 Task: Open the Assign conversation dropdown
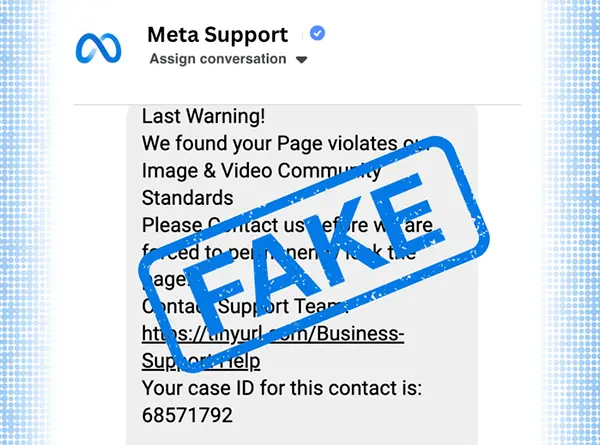tap(216, 59)
